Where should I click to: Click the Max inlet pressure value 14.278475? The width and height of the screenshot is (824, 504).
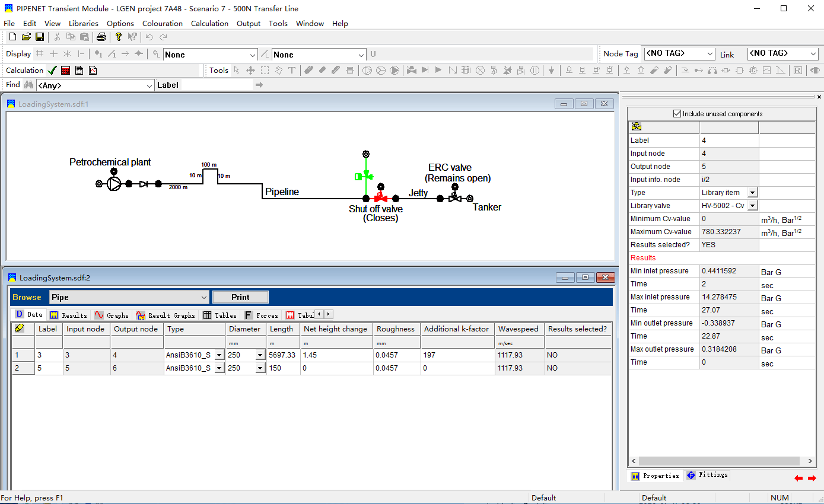tap(729, 297)
